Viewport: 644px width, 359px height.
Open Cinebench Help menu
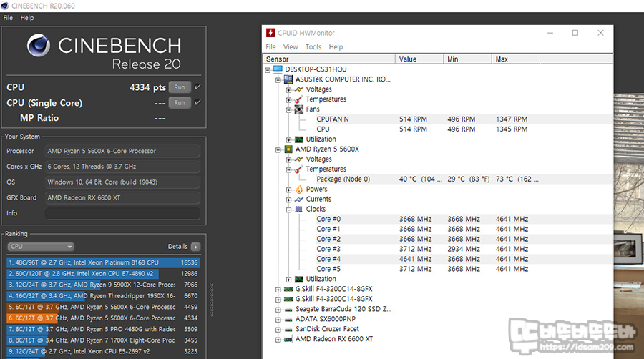27,18
